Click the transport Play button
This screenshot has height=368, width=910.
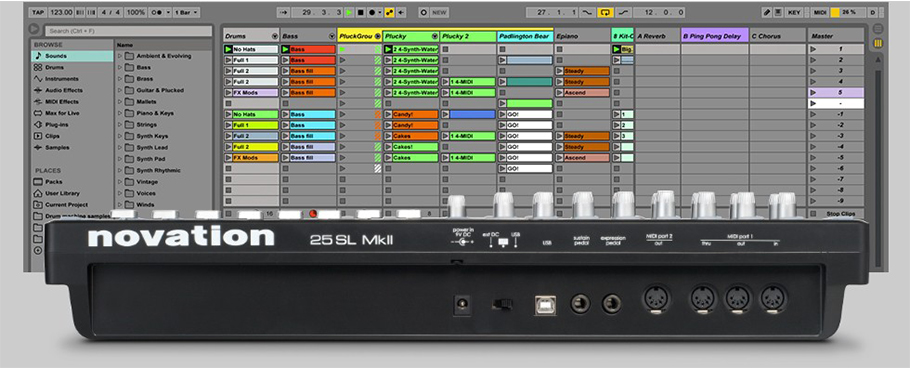click(349, 12)
